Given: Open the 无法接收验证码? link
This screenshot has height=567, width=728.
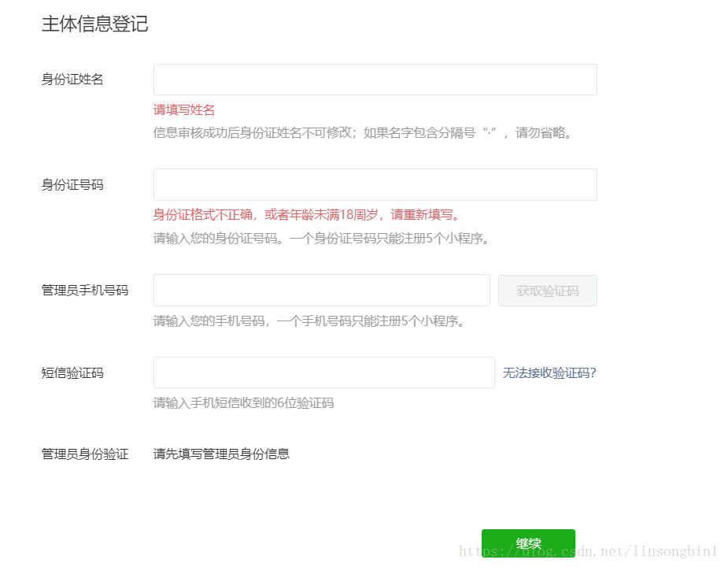Looking at the screenshot, I should 549,372.
